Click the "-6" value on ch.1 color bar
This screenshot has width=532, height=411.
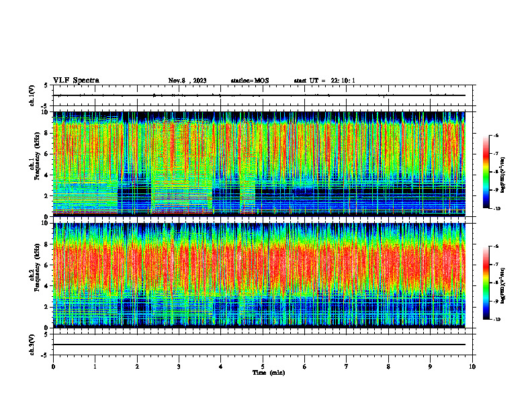(x=496, y=135)
